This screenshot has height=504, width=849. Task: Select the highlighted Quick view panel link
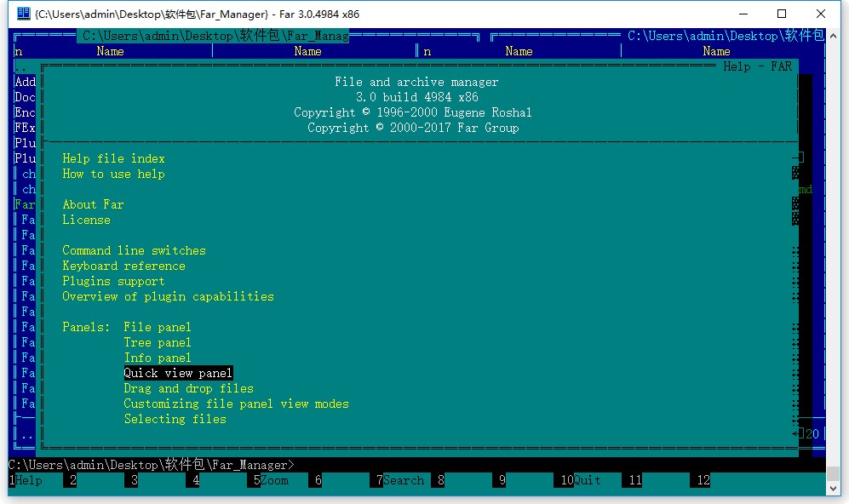coord(178,373)
